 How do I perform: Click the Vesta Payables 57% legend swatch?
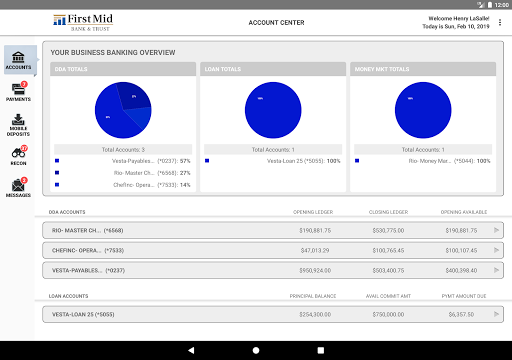click(57, 161)
